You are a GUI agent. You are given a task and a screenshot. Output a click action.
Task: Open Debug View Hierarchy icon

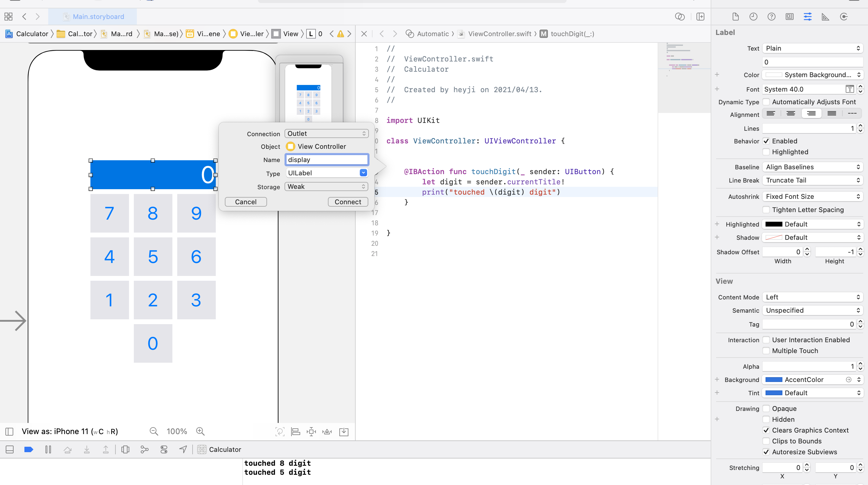coord(125,449)
